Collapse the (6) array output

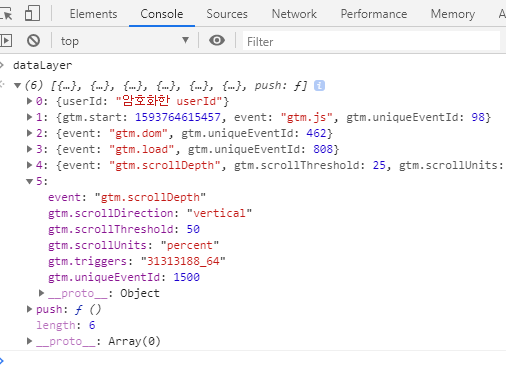click(x=18, y=86)
